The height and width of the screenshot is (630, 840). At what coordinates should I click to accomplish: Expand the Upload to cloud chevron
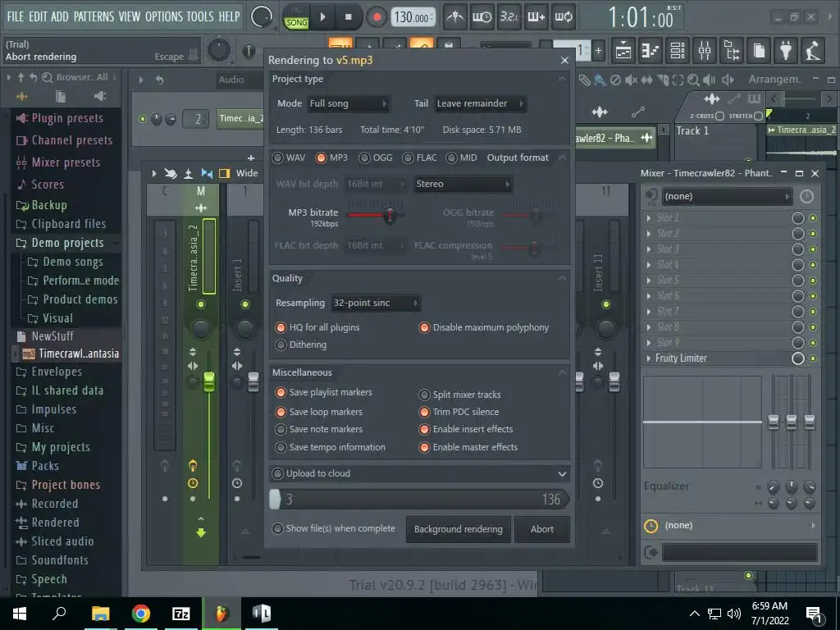(x=562, y=473)
